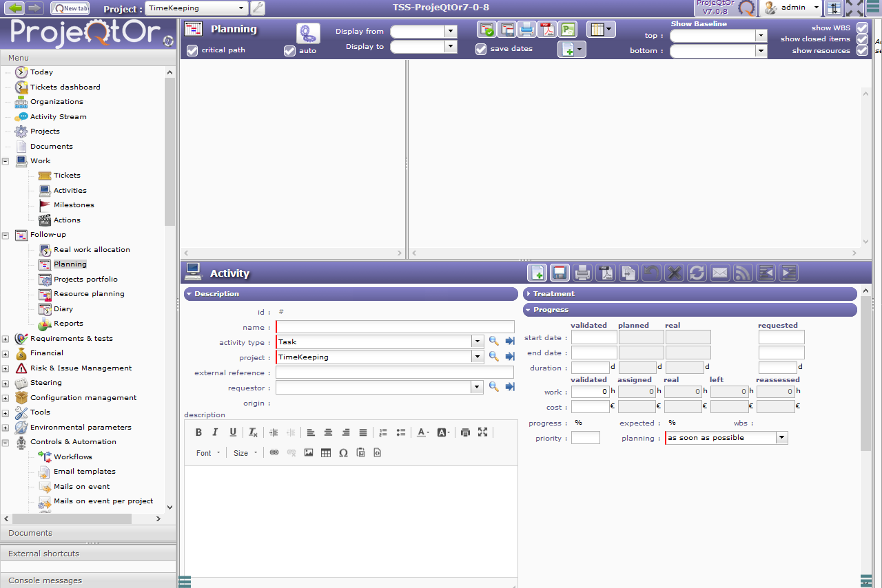The height and width of the screenshot is (588, 882).
Task: Export planning to PDF from Planning toolbar
Action: [547, 30]
